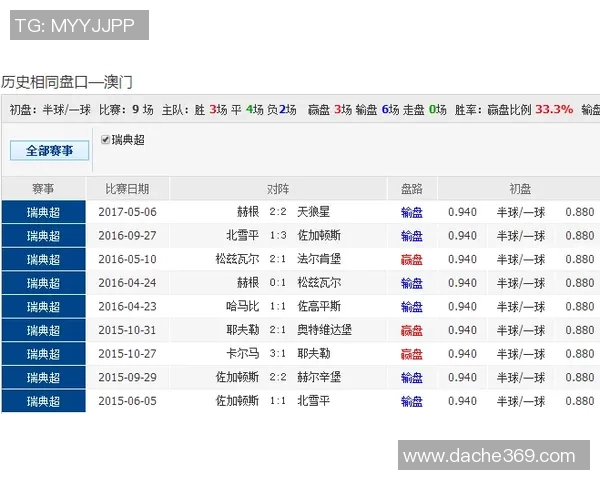
Task: Select the 盘路 column header
Action: coord(412,189)
